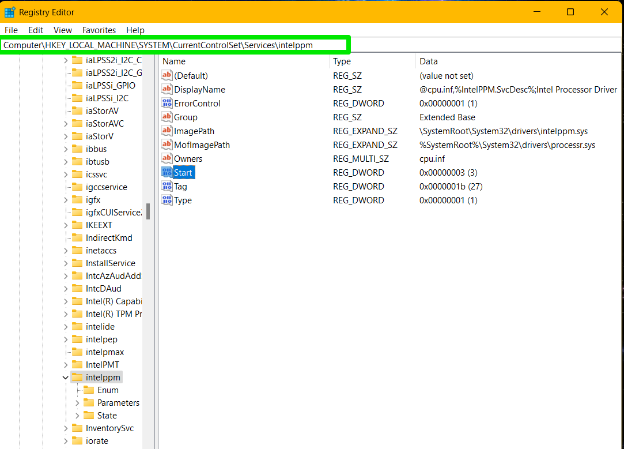Select the MofImagePath value name

[202, 145]
